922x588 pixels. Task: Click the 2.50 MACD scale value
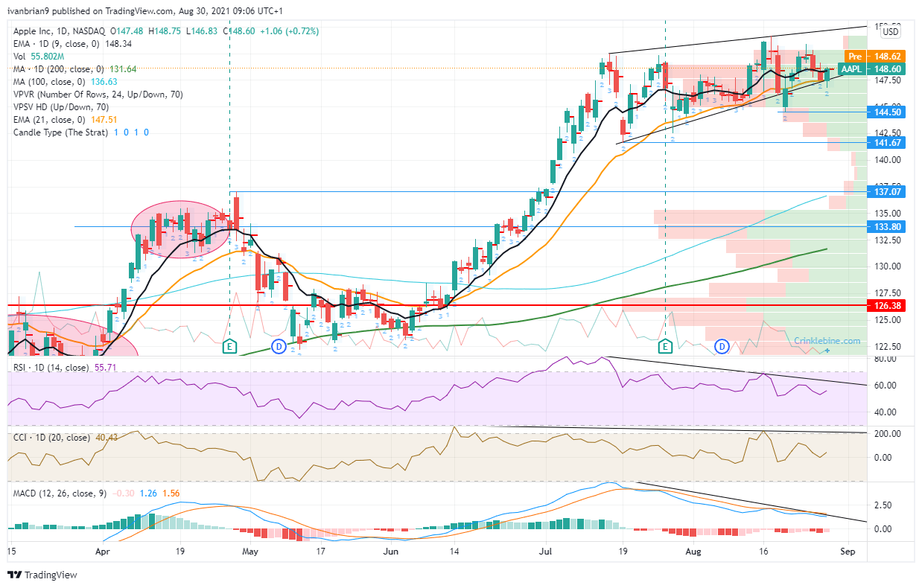(882, 506)
